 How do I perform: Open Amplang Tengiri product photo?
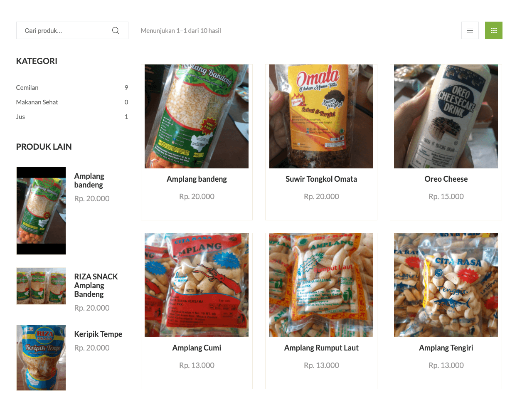(446, 285)
